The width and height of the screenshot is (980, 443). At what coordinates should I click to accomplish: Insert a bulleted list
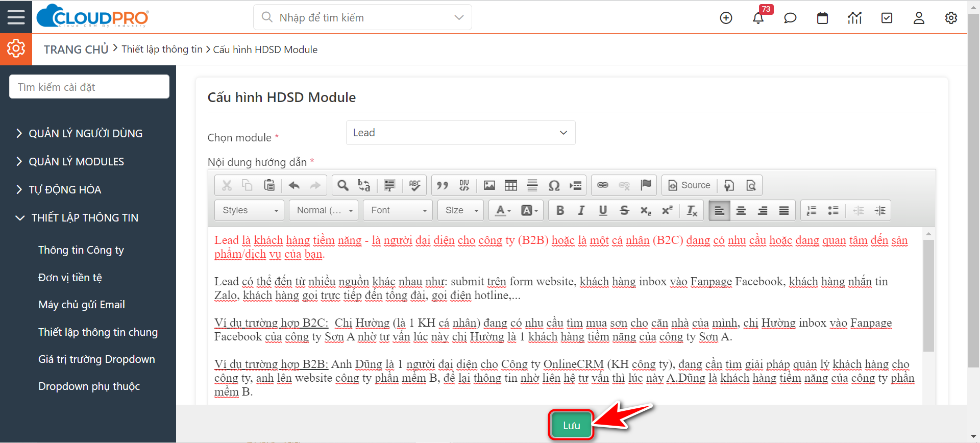tap(833, 210)
